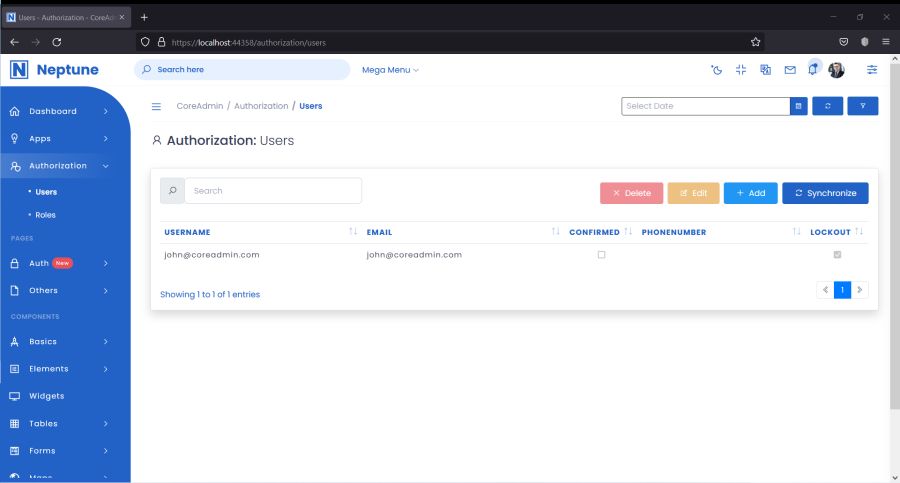Expand the Tables menu chevron
The height and width of the screenshot is (483, 900).
coord(106,424)
